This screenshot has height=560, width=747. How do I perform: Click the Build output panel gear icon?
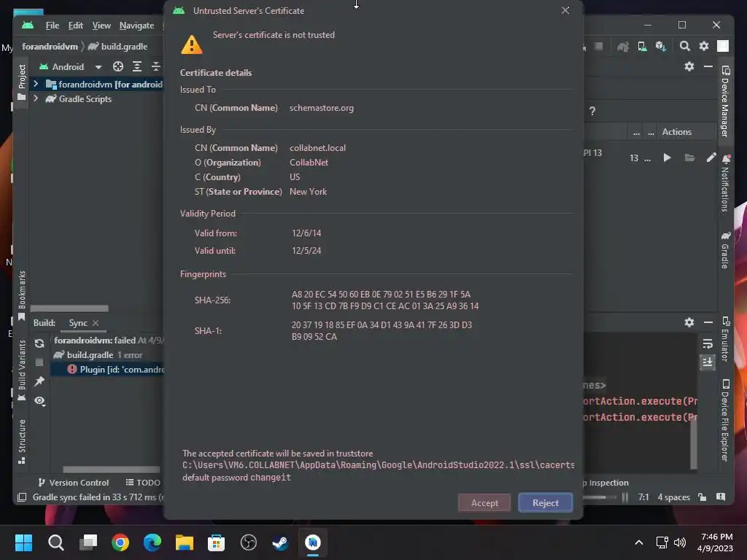click(689, 322)
